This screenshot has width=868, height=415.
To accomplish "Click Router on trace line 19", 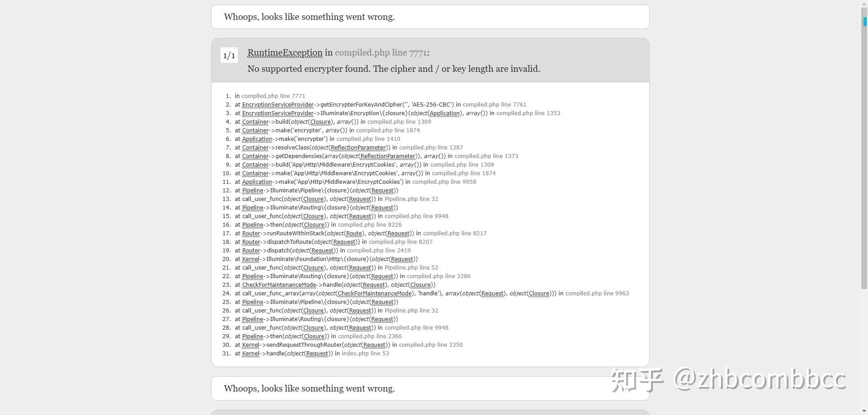I will pyautogui.click(x=251, y=251).
